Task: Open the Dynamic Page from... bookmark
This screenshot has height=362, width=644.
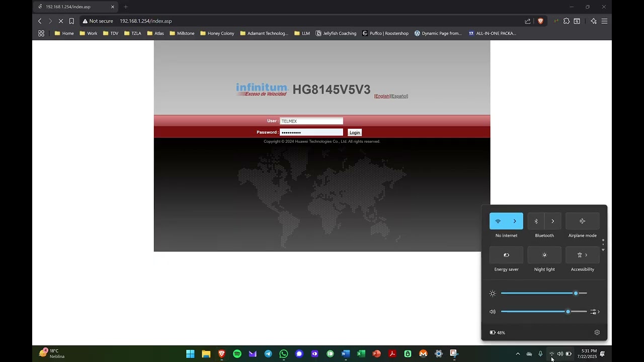Action: (438, 33)
